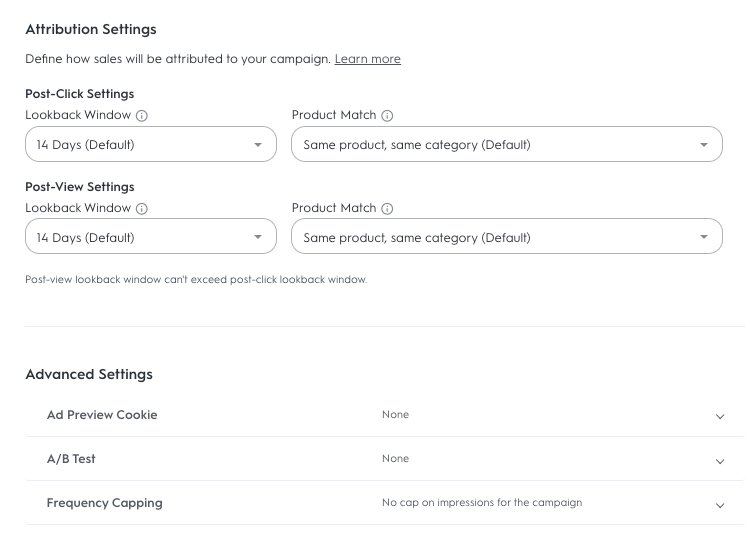Click the A/B Test 'None' value
This screenshot has width=756, height=540.
click(395, 459)
